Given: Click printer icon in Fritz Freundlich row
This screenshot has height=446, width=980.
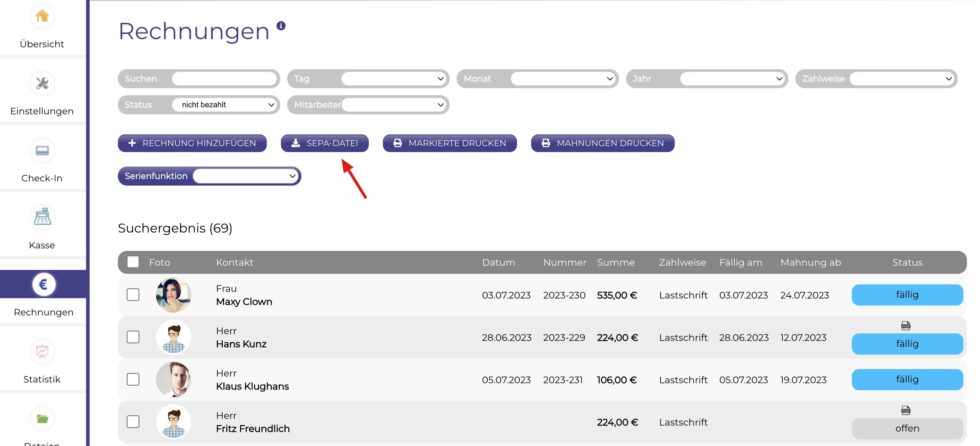Looking at the screenshot, I should [x=906, y=410].
